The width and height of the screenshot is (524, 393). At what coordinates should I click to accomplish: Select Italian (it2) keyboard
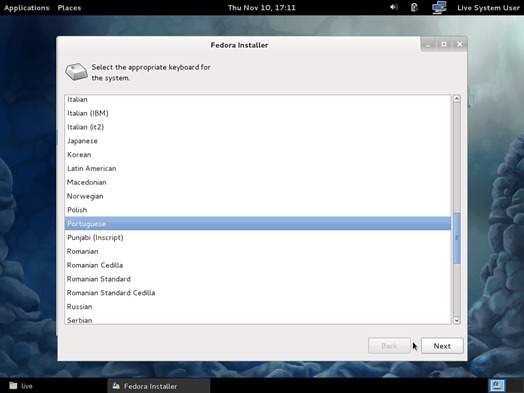tap(258, 127)
